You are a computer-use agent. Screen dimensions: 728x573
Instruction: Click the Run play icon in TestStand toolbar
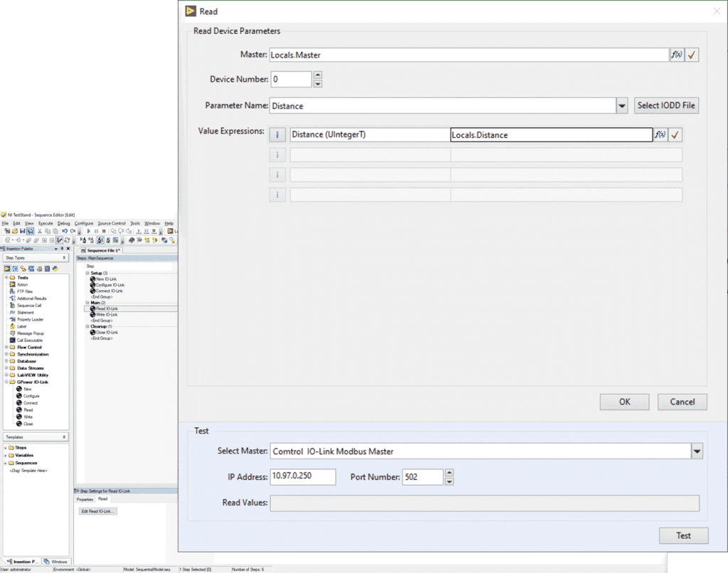click(x=88, y=231)
